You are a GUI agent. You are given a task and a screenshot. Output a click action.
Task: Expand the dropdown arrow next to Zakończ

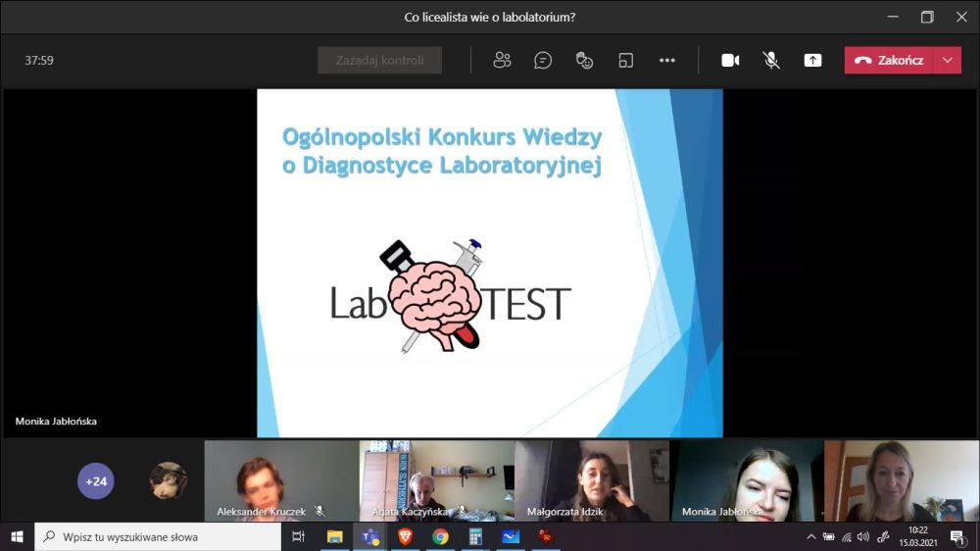948,60
